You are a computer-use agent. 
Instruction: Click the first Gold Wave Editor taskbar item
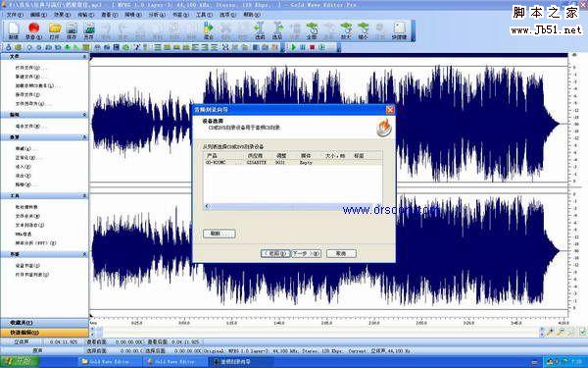tap(109, 362)
